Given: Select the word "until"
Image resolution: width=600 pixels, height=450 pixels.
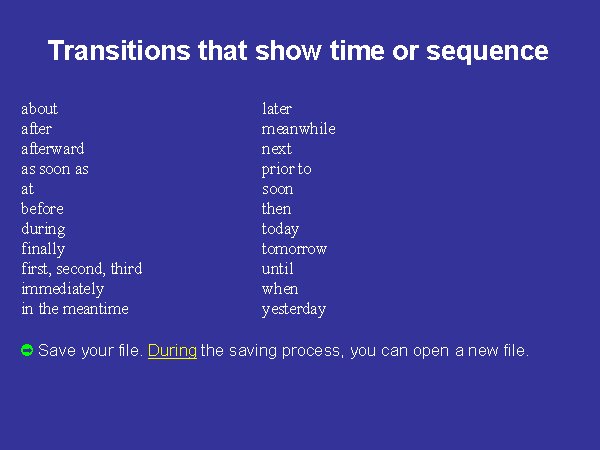Looking at the screenshot, I should tap(276, 269).
